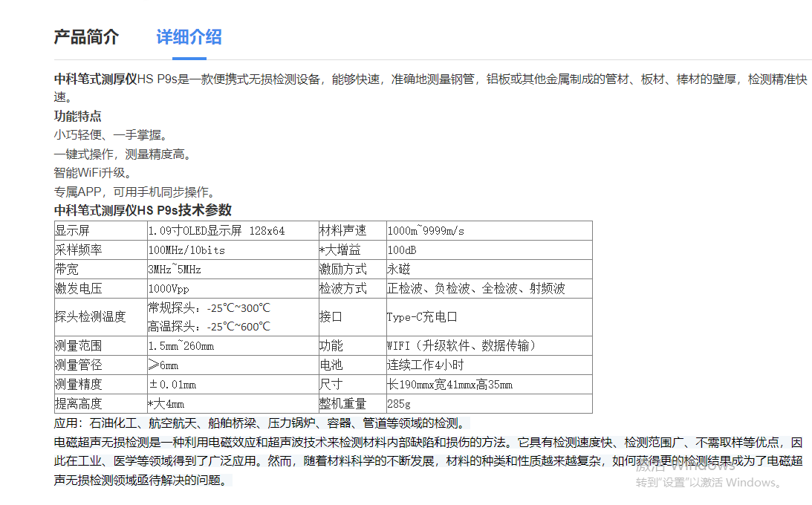Click the 探头检测温度 table cell
Viewport: 812px width, 505px height.
(x=100, y=317)
